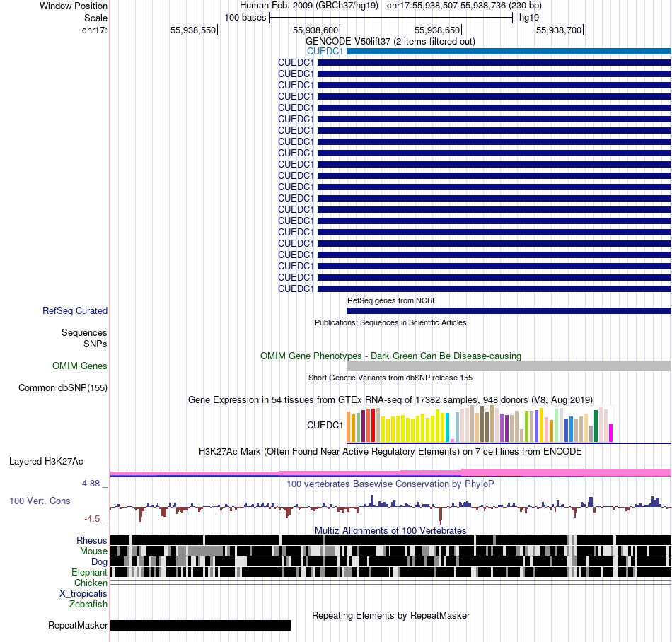Click the 4.88 PhyloP upper limit label
Image resolution: width=672 pixels, height=642 pixels.
click(91, 484)
